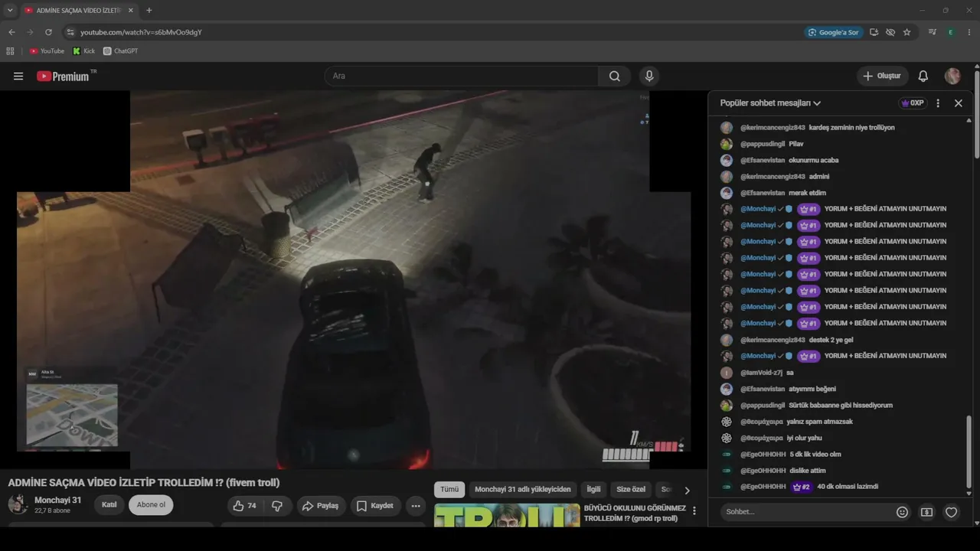View site information in address bar
The width and height of the screenshot is (980, 551).
70,32
